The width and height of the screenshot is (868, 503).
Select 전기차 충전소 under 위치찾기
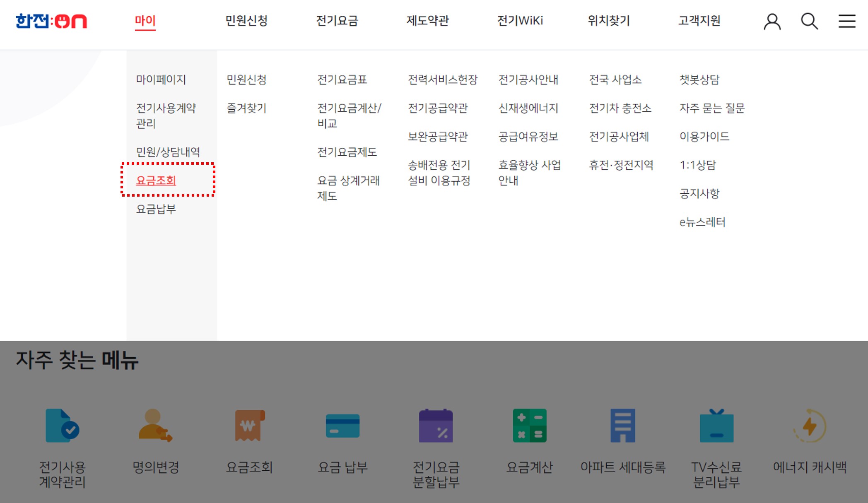point(620,108)
